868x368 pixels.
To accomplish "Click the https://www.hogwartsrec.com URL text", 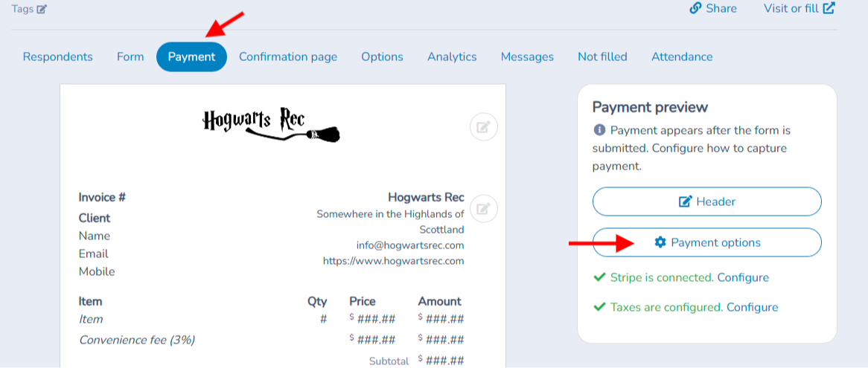I will [394, 260].
